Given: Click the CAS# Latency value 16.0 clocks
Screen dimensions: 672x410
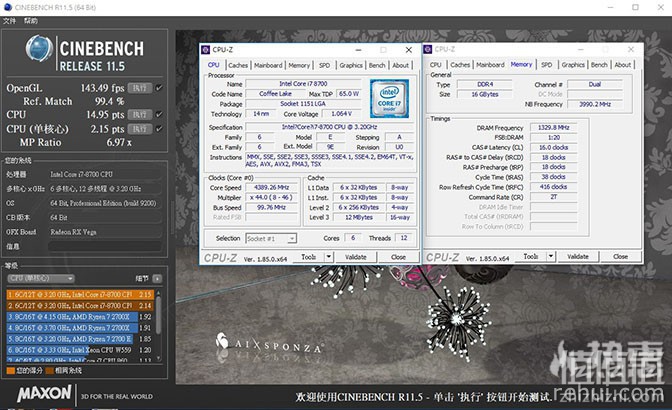Looking at the screenshot, I should click(554, 147).
